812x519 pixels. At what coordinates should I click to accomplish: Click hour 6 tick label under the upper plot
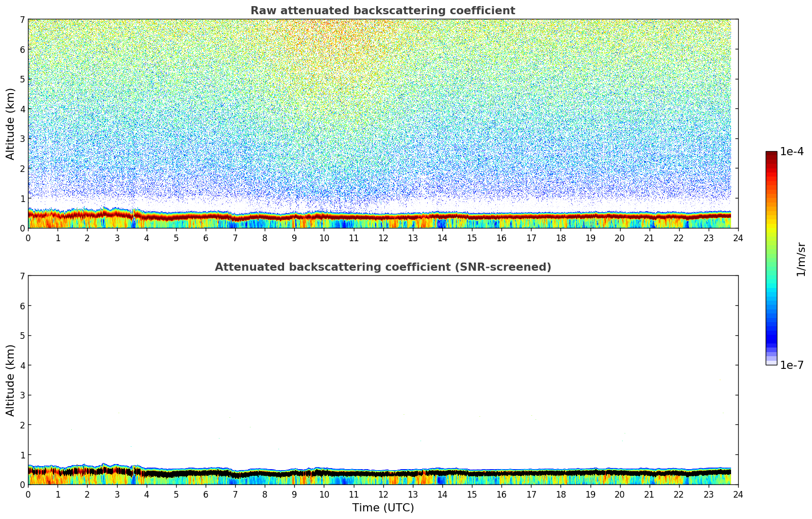tap(206, 238)
